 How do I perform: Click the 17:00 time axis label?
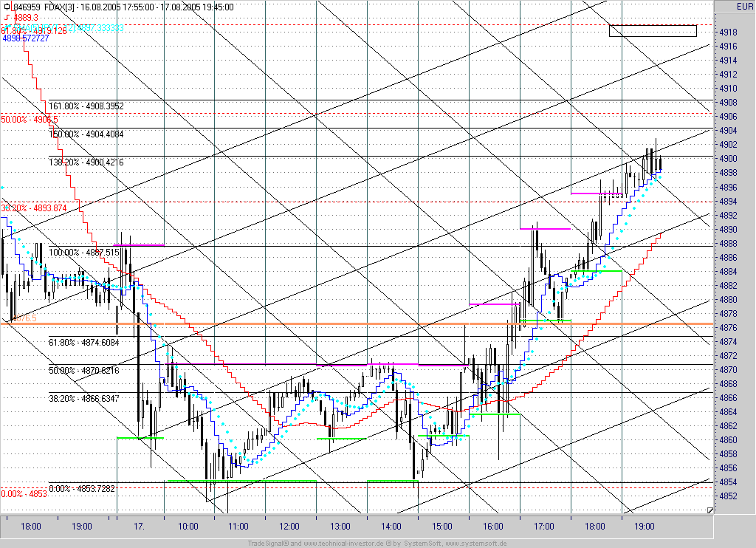pos(543,527)
